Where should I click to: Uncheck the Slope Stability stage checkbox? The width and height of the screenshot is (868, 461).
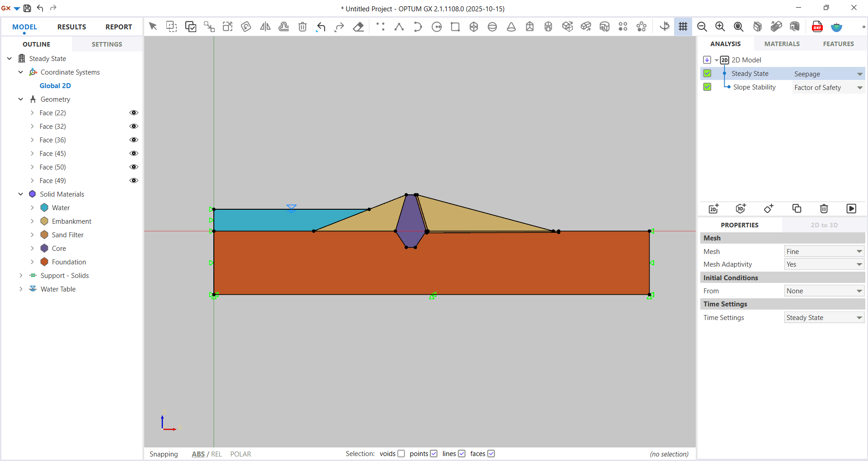pyautogui.click(x=707, y=87)
